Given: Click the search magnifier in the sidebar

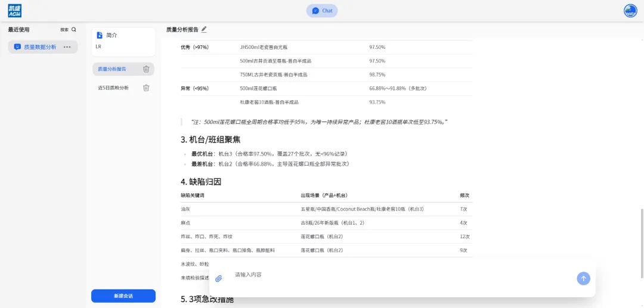Looking at the screenshot, I should click(x=74, y=30).
